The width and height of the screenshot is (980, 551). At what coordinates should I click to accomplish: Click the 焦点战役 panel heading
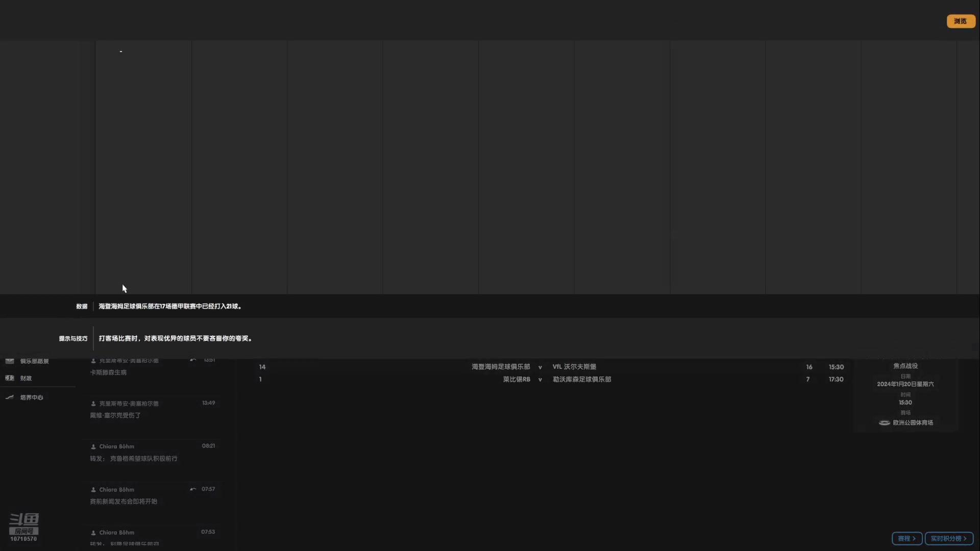coord(905,366)
